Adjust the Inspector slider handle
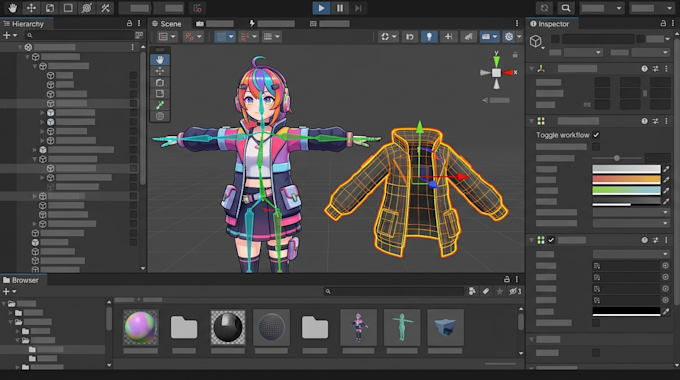The height and width of the screenshot is (380, 680). (616, 158)
